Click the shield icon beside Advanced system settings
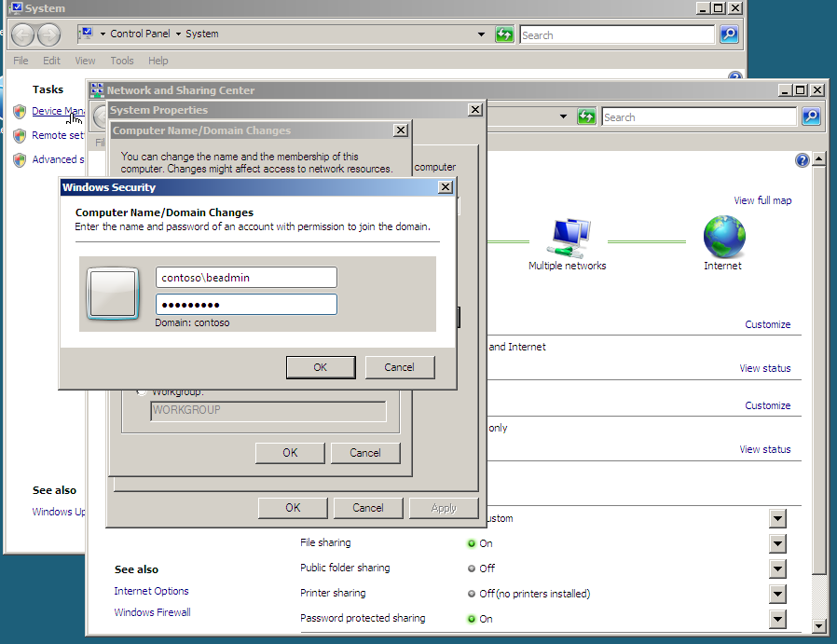Screen dimensions: 837x644 (20, 159)
